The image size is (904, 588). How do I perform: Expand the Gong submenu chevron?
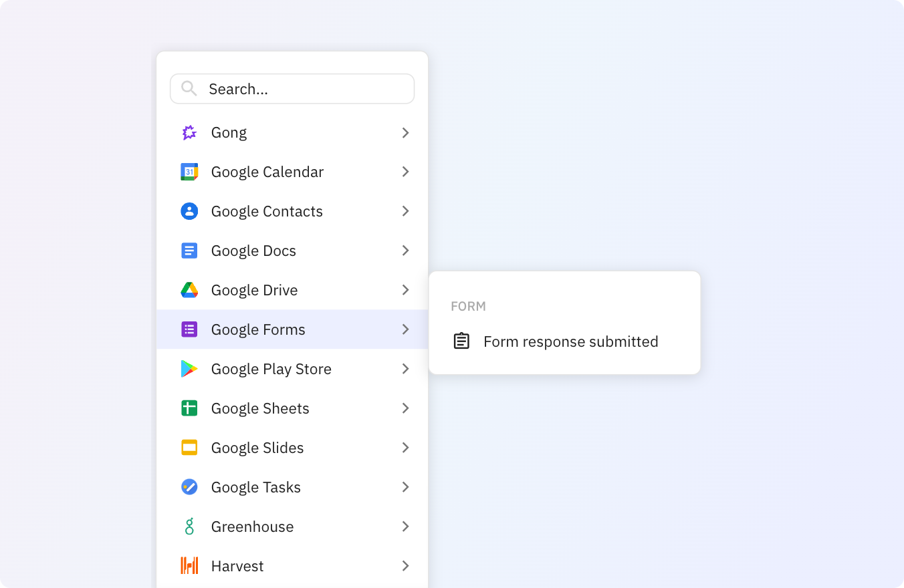405,133
